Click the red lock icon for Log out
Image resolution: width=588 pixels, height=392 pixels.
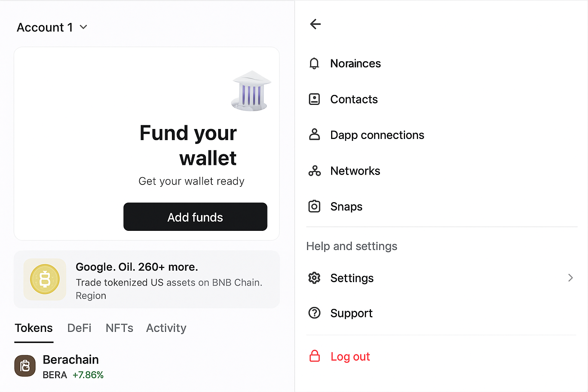click(314, 356)
